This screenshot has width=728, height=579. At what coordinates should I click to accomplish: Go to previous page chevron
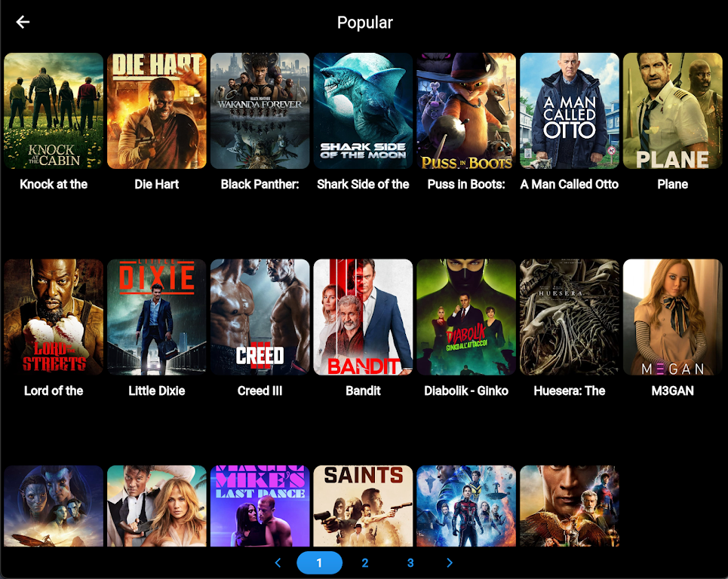(x=278, y=563)
